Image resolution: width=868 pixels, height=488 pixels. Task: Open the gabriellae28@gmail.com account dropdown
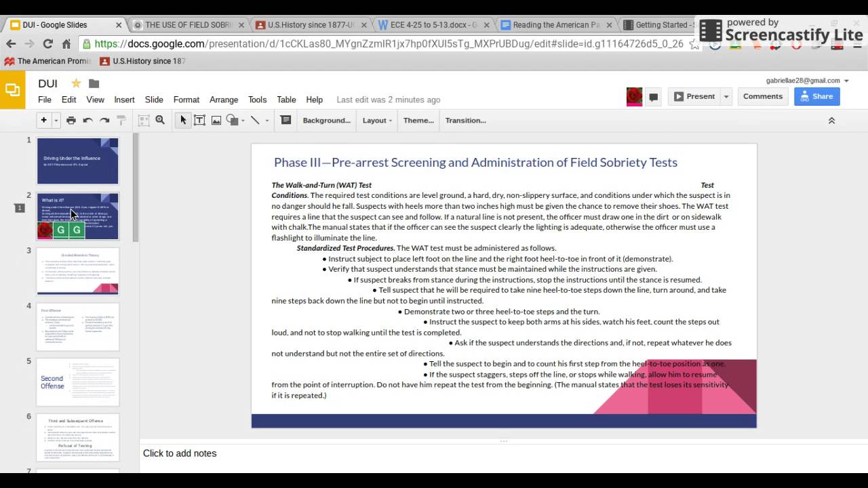pos(807,80)
